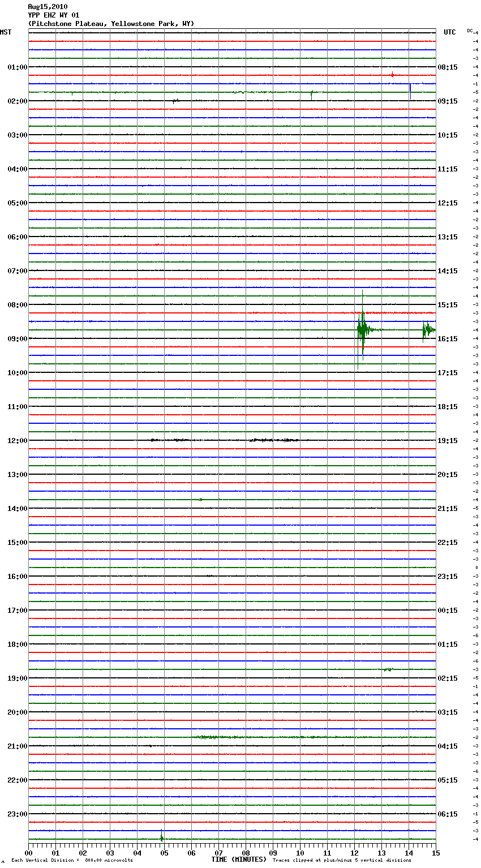This screenshot has height=868, width=481.
Task: Click the 10:15 UTC time label
Action: click(448, 135)
